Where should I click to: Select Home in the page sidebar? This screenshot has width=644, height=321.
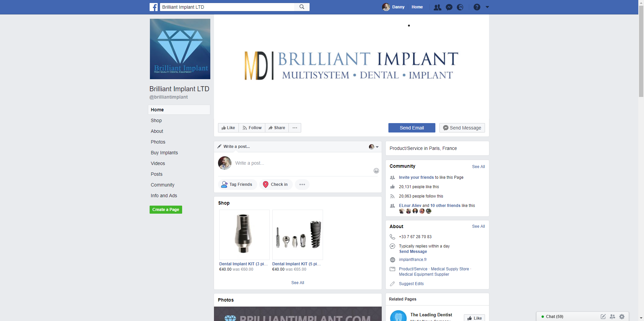179,110
